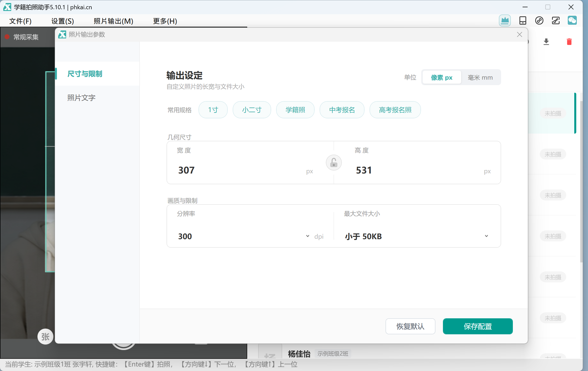Click the crown VIP icon in toolbar
588x371 pixels.
[x=505, y=20]
